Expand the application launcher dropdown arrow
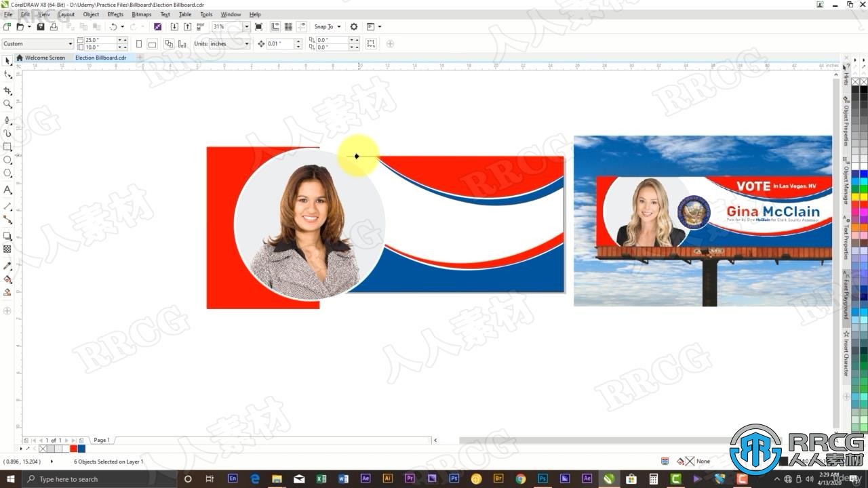Image resolution: width=868 pixels, height=488 pixels. 379,26
